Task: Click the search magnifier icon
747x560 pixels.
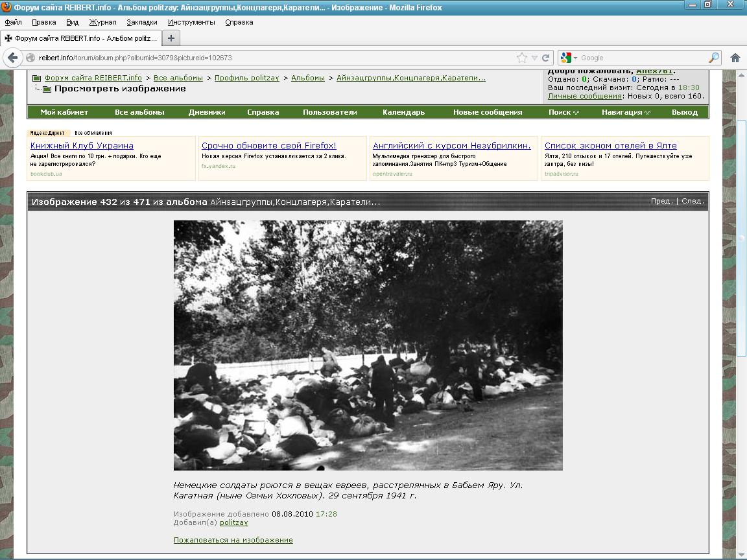Action: (714, 58)
